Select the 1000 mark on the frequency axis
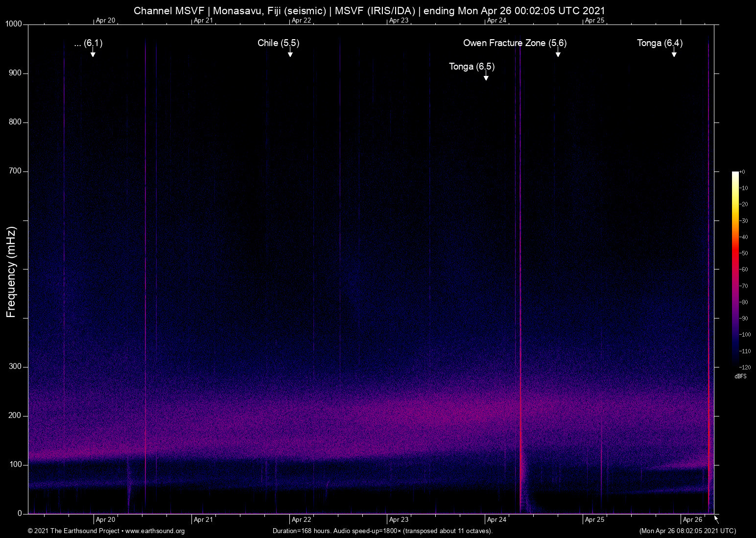Screen dimensions: 756x538 (13, 23)
